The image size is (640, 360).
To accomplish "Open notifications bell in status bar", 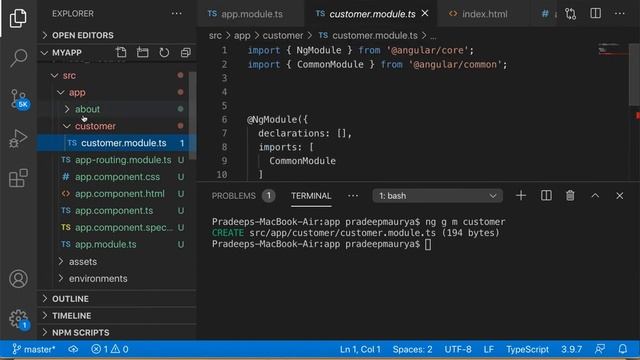I will coord(622,349).
